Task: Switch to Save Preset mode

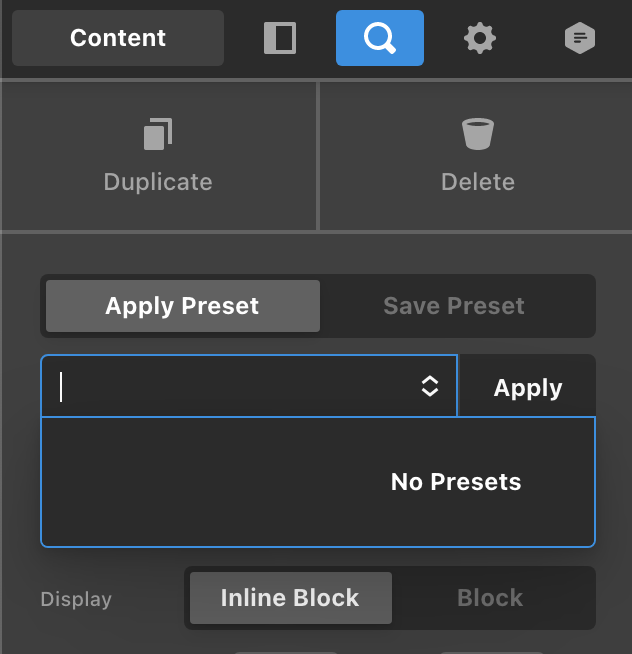Action: pos(454,306)
